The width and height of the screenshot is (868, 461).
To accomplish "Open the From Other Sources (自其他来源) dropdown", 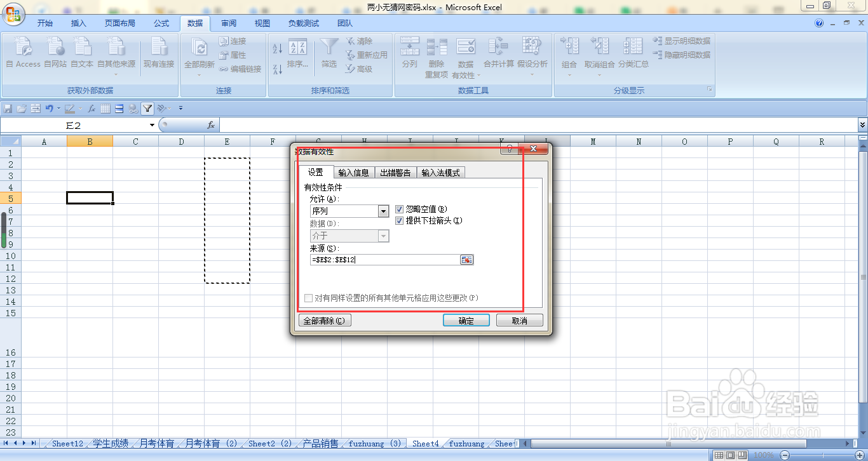I will point(116,74).
